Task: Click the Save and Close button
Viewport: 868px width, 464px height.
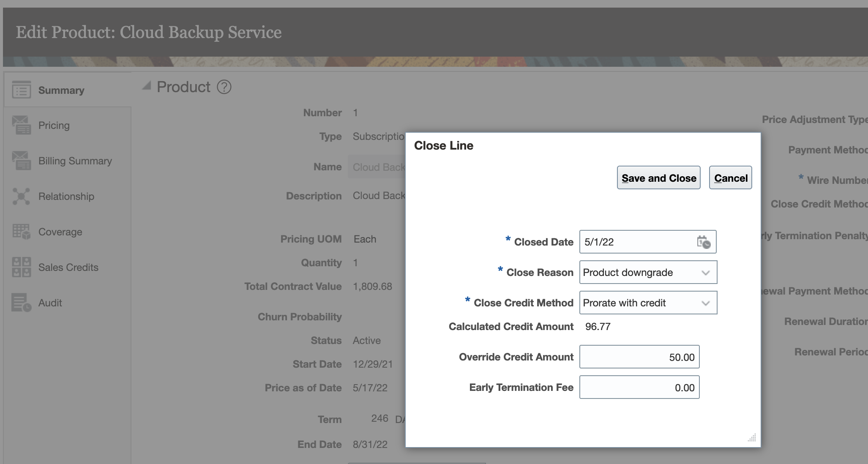Action: click(658, 178)
